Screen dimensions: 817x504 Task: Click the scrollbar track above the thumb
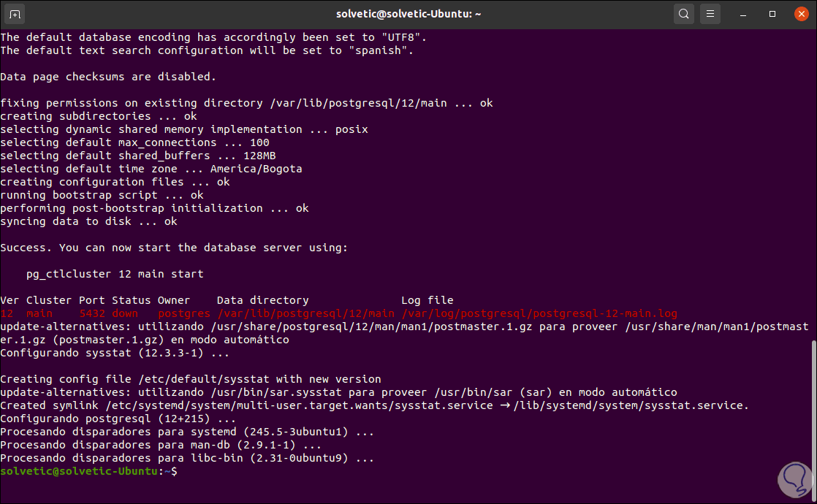[x=812, y=183]
